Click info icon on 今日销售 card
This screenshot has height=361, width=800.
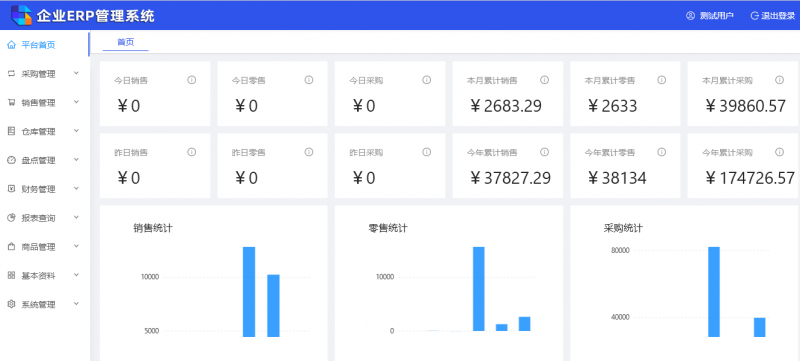coord(191,80)
